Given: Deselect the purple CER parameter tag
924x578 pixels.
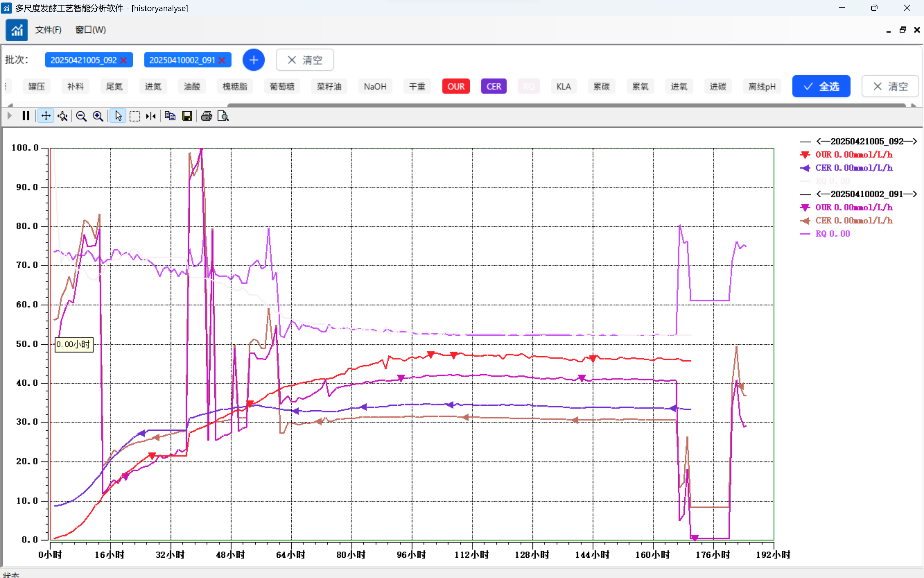Looking at the screenshot, I should click(494, 86).
